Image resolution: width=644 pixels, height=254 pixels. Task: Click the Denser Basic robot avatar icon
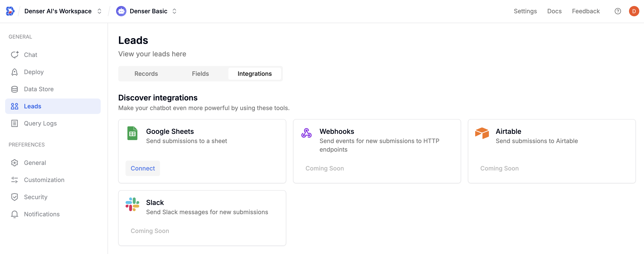[x=121, y=11]
